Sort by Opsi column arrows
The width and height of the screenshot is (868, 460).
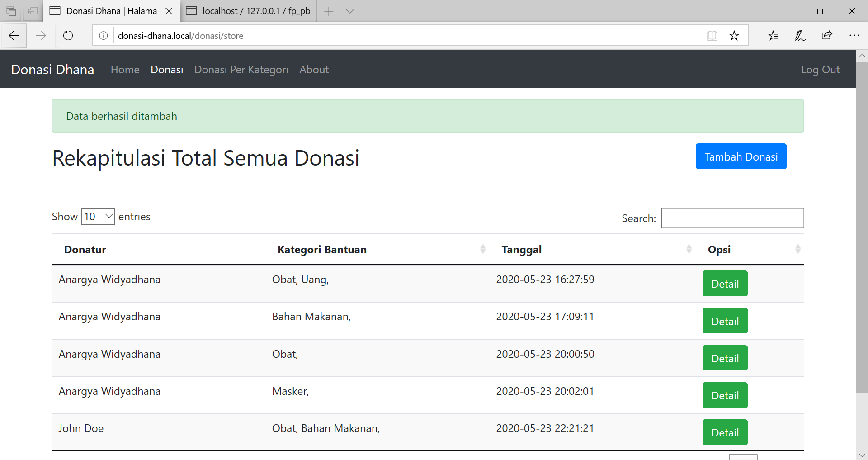pyautogui.click(x=797, y=249)
